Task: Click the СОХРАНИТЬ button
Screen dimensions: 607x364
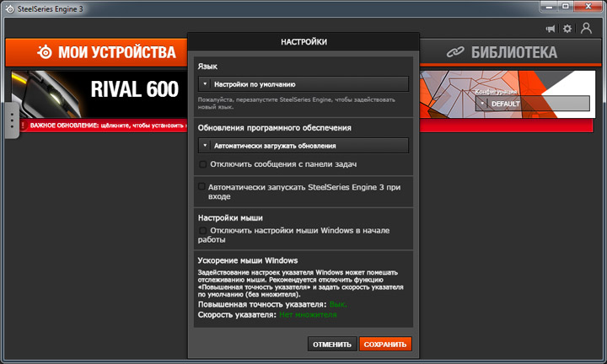Action: click(x=385, y=345)
